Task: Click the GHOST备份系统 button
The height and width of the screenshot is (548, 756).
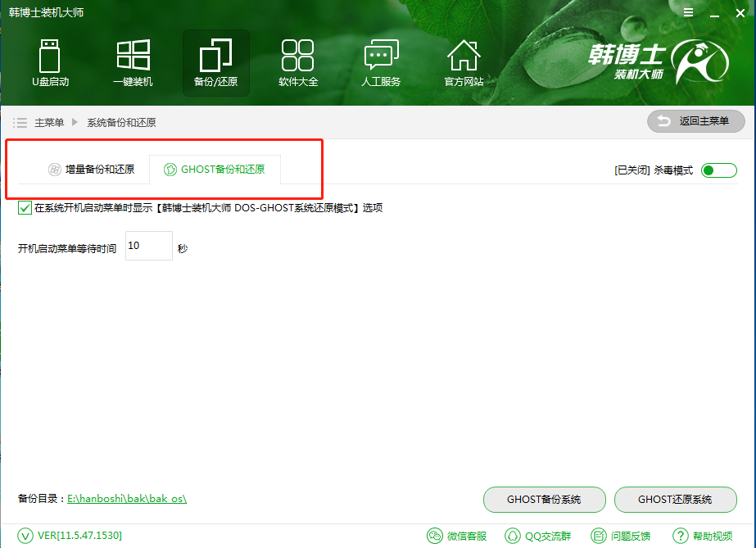Action: (544, 499)
